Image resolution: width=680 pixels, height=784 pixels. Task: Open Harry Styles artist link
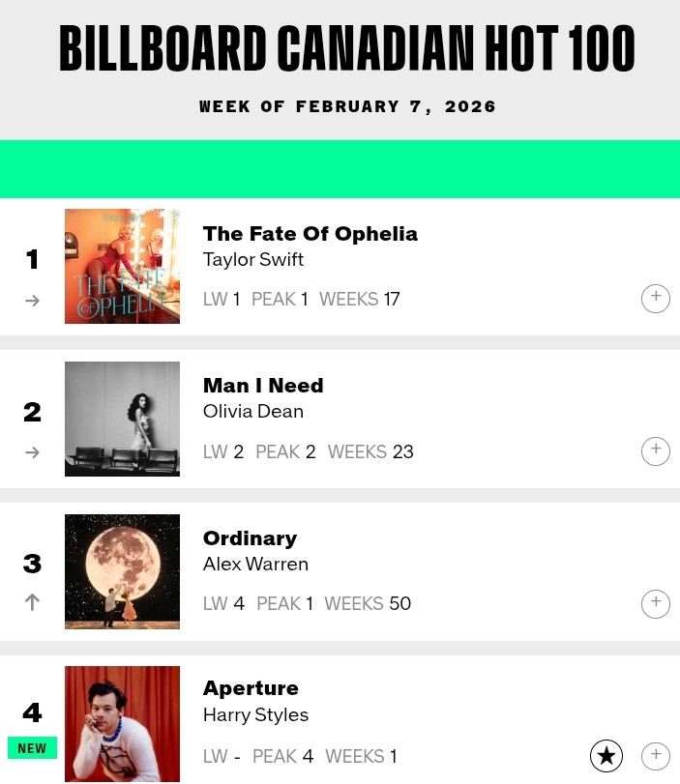pos(255,715)
